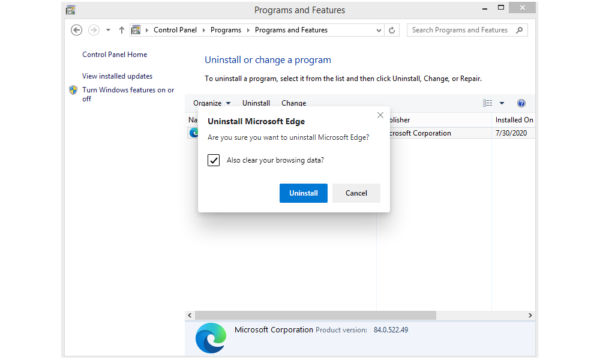The image size is (600, 360).
Task: Open Turn Windows features on or off
Action: click(128, 94)
